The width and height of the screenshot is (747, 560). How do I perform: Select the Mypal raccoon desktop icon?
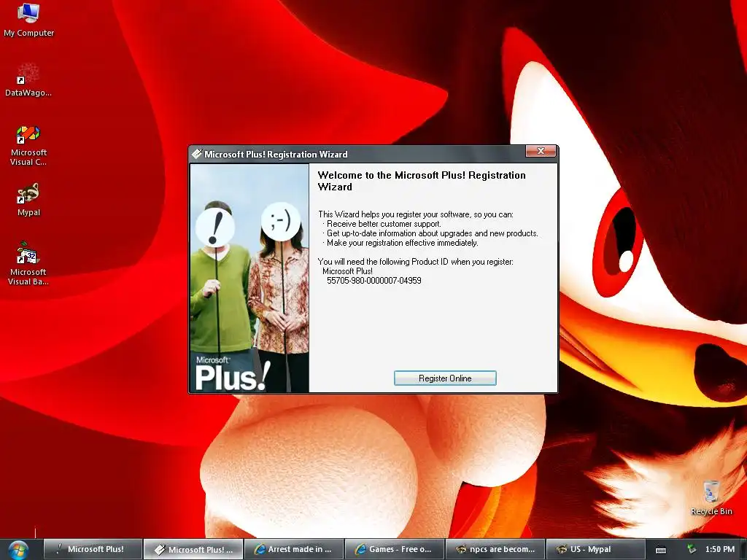[28, 199]
